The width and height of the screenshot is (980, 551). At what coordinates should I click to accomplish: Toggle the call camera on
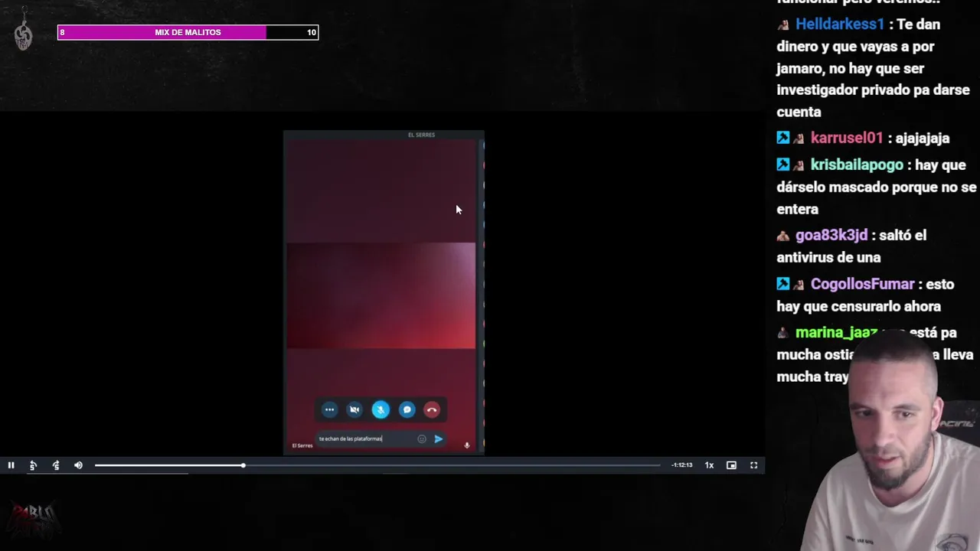click(354, 409)
